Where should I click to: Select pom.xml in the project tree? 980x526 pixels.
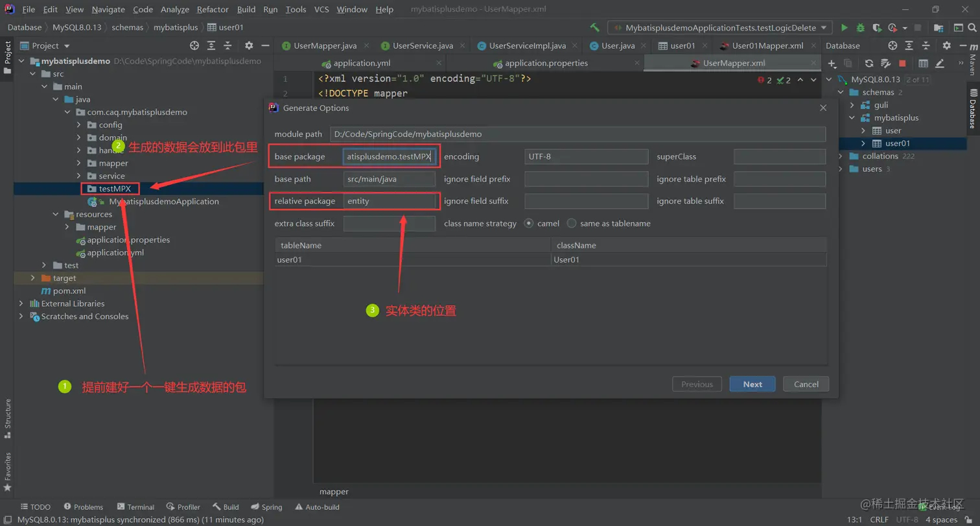(69, 291)
